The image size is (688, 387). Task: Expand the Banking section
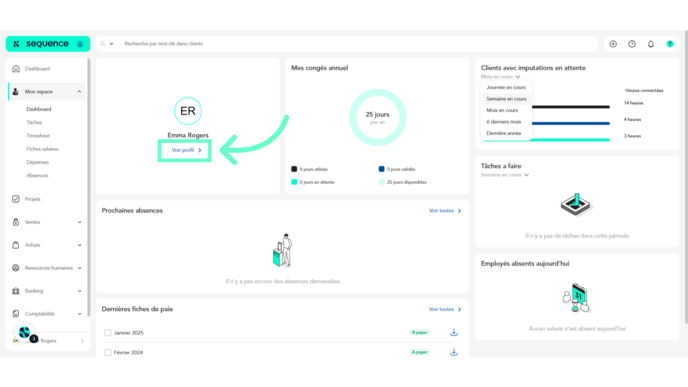(x=79, y=291)
